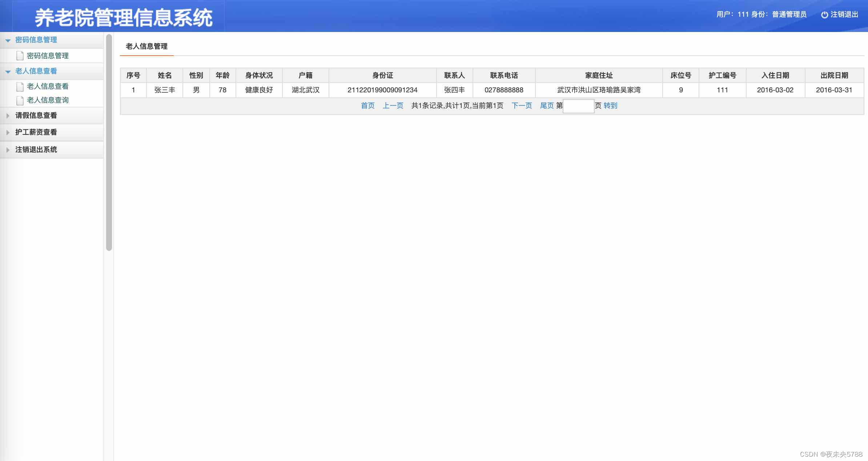Screen dimensions: 868x461
Task: Click the cell 健康良好
Action: pos(259,90)
